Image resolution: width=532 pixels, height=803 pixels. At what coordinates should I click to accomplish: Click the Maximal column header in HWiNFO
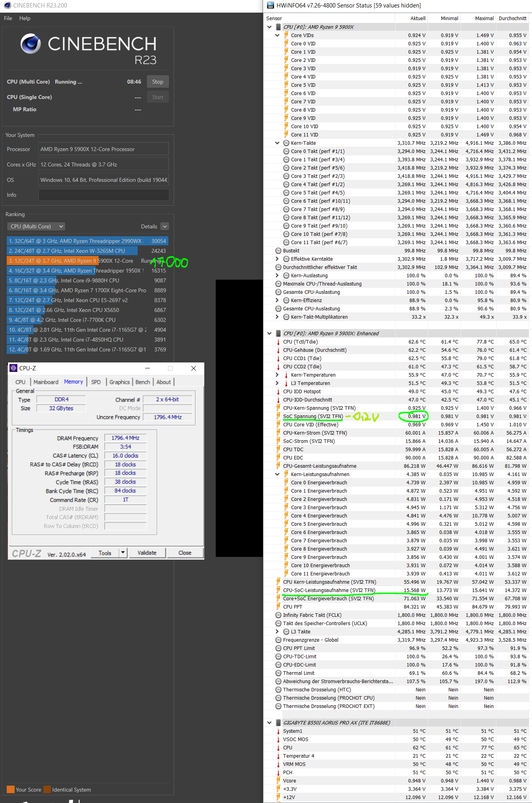pyautogui.click(x=484, y=18)
